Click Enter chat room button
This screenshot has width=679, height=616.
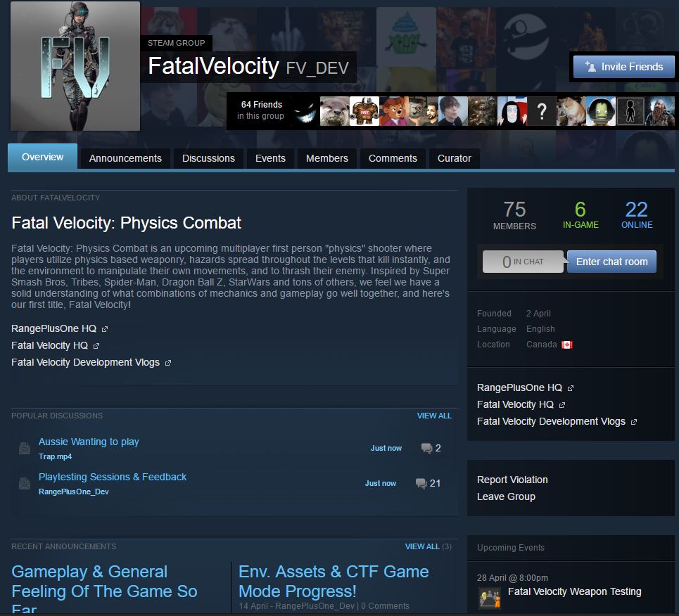click(x=611, y=262)
